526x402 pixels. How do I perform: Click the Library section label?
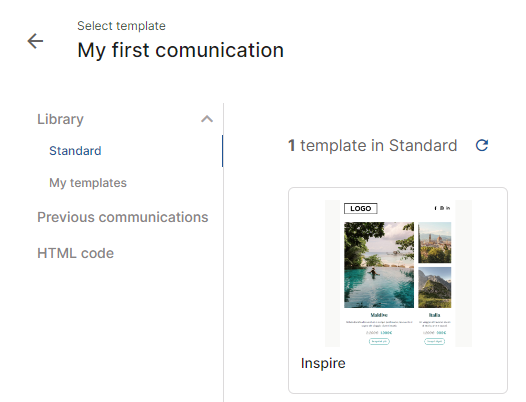60,119
